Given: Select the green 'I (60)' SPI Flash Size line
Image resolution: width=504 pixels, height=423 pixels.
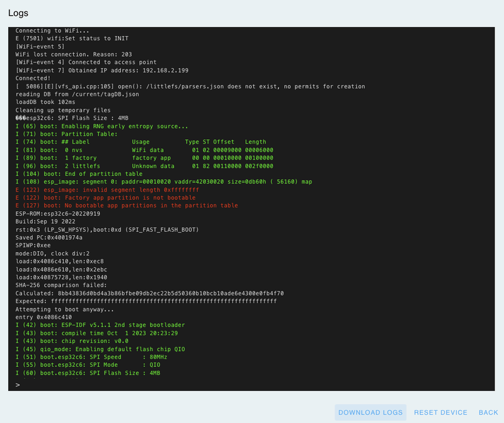Looking at the screenshot, I should tap(88, 373).
